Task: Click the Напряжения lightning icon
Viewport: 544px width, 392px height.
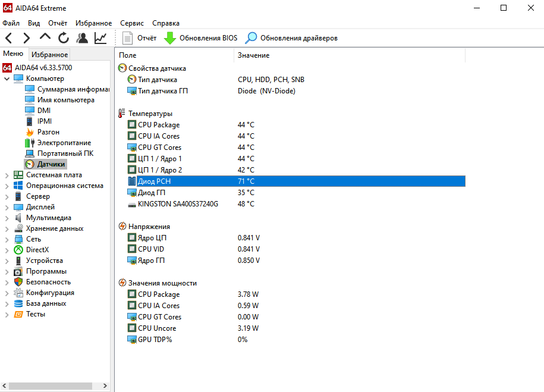Action: [122, 226]
